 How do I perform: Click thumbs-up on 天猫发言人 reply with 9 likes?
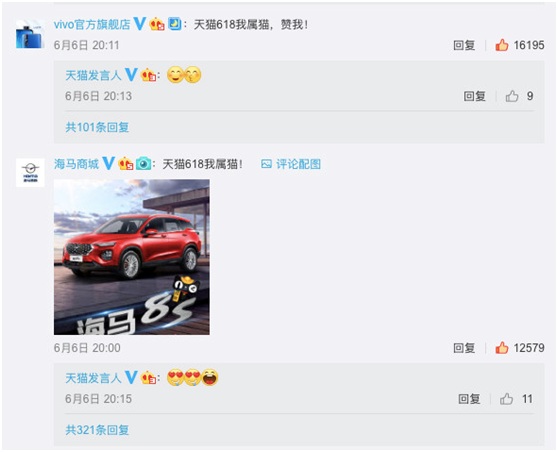[x=512, y=96]
